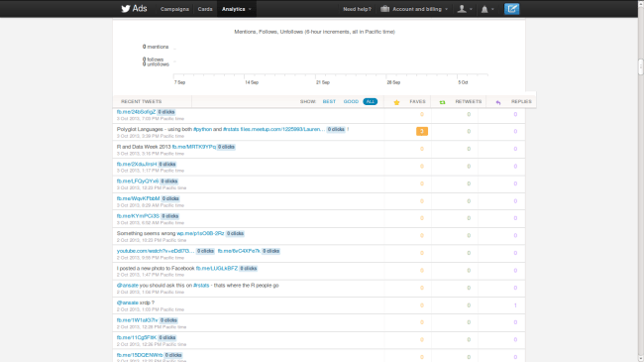Click the purple Replies arrow icon
The height and width of the screenshot is (362, 644).
498,102
